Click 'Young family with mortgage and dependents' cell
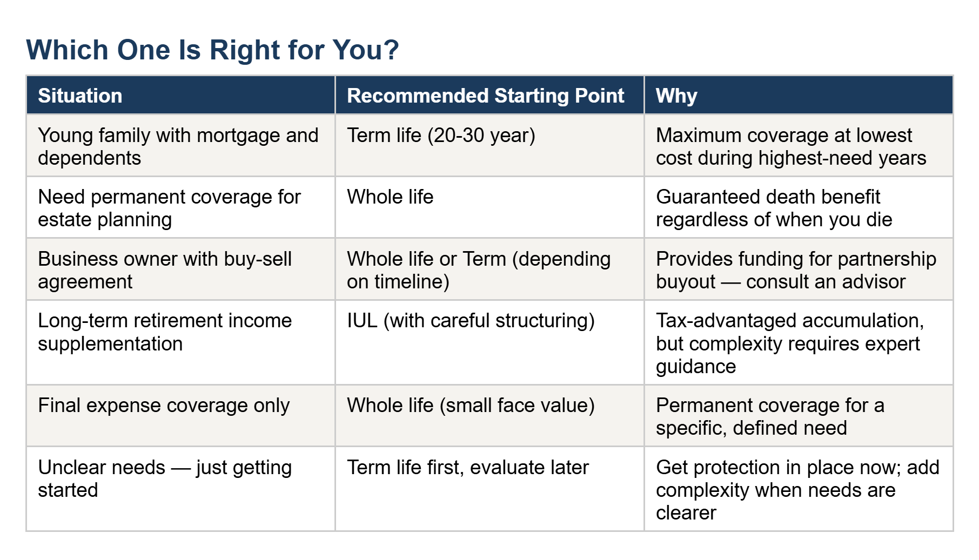 click(180, 146)
